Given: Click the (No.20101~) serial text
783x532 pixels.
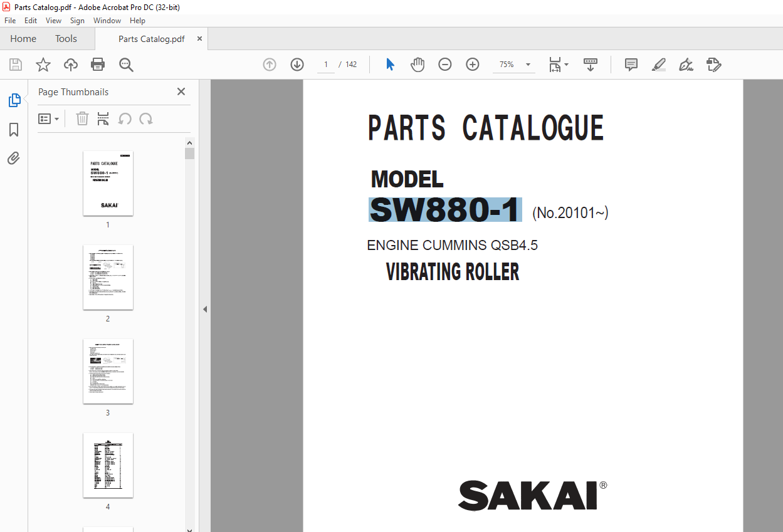Looking at the screenshot, I should [570, 213].
